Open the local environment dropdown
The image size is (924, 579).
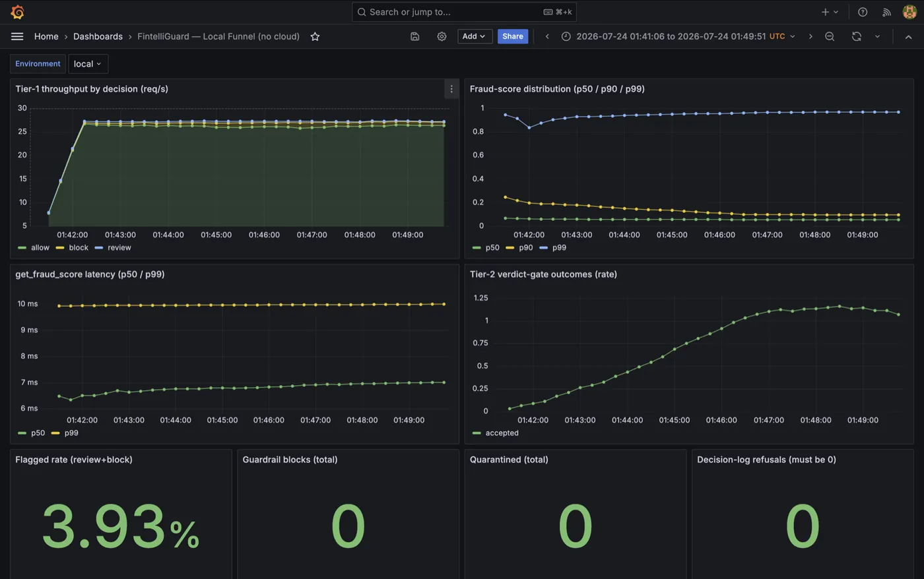[x=88, y=64]
